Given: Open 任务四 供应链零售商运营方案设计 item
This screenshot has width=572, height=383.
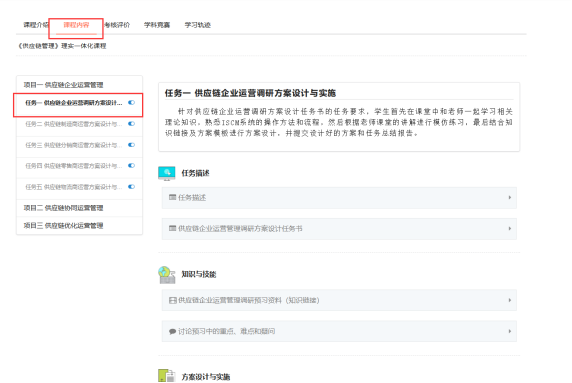Looking at the screenshot, I should pos(74,166).
